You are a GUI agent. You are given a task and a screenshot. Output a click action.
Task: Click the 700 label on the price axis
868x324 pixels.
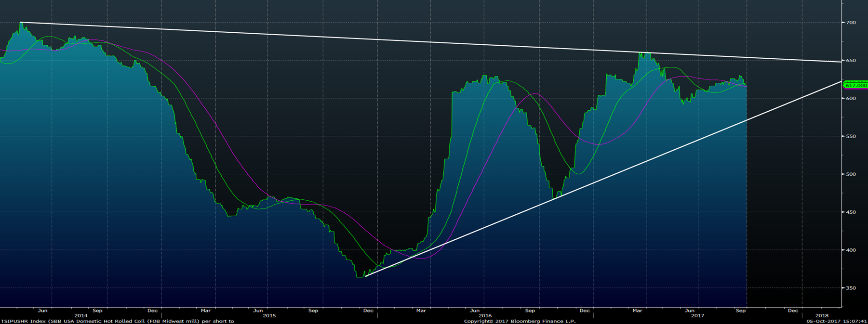[x=851, y=23]
